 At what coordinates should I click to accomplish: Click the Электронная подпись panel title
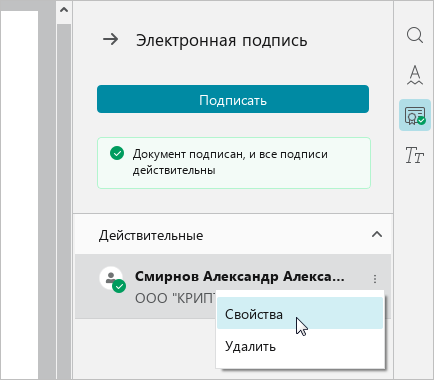coord(221,40)
